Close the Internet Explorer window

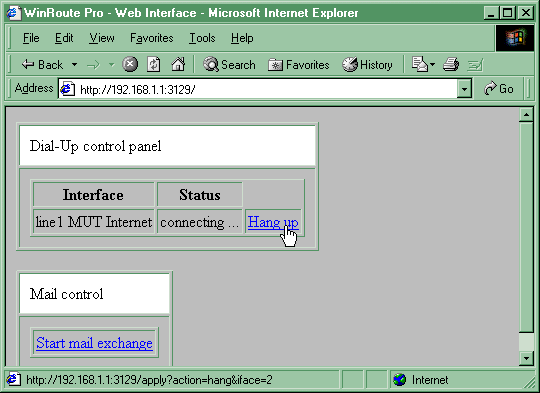coord(526,13)
